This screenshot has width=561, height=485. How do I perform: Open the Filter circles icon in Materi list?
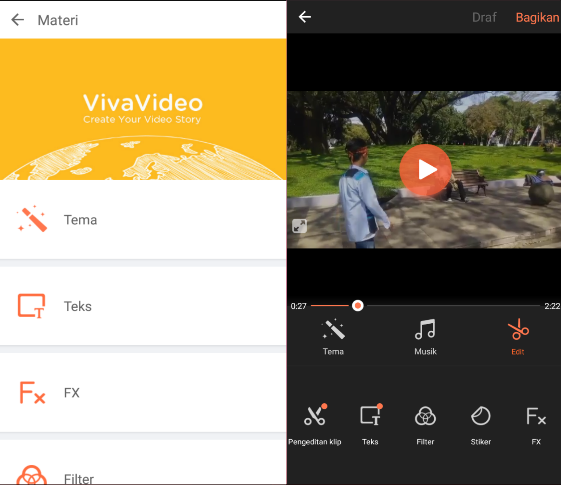[31, 475]
